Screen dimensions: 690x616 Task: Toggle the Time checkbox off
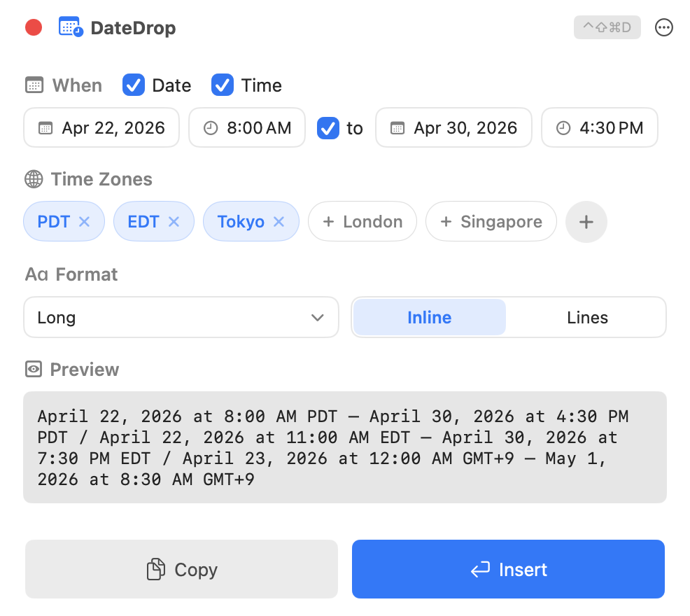click(223, 85)
